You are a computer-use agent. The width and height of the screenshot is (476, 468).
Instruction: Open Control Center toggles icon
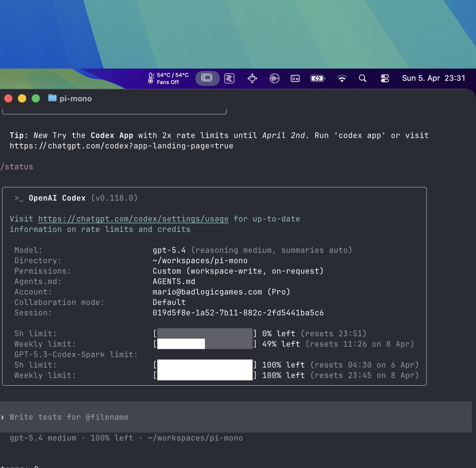tap(385, 78)
